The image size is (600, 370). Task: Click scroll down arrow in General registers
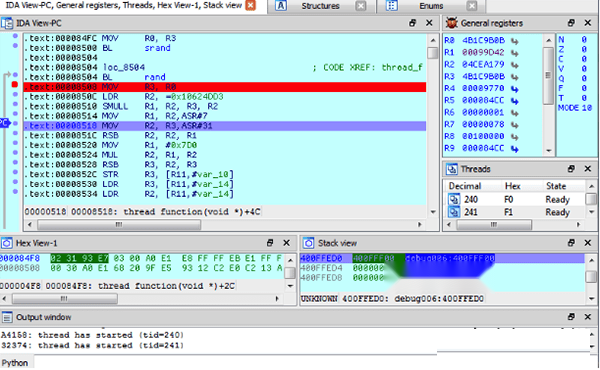click(x=548, y=150)
